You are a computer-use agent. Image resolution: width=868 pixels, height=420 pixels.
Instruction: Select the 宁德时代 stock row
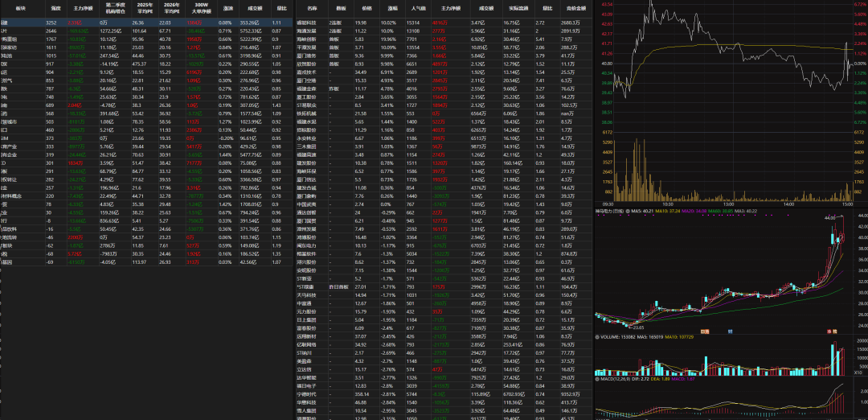[x=306, y=394]
